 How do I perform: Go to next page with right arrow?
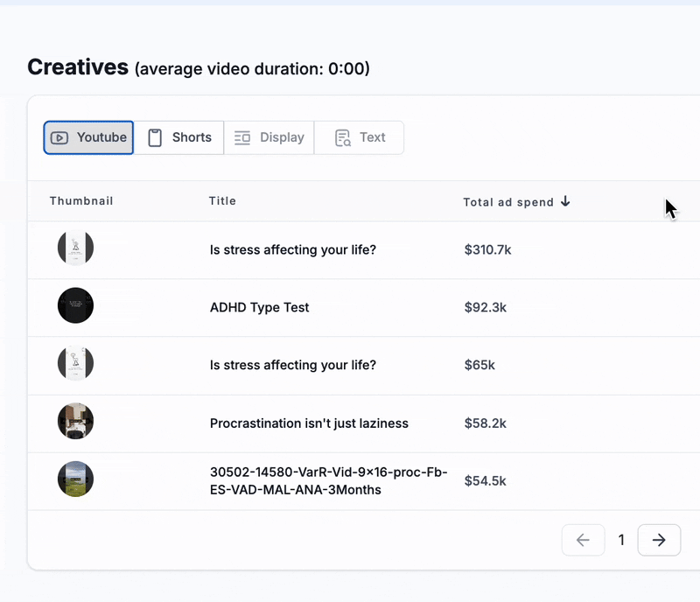pos(659,540)
